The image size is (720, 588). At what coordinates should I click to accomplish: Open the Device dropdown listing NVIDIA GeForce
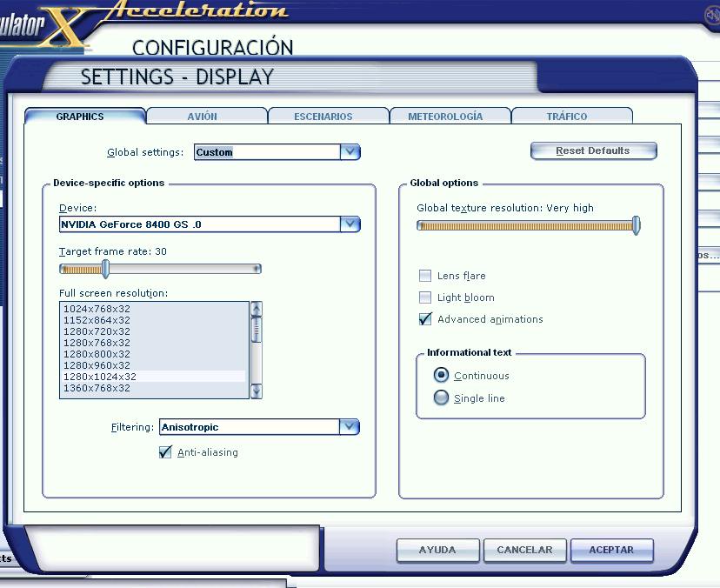pos(350,224)
